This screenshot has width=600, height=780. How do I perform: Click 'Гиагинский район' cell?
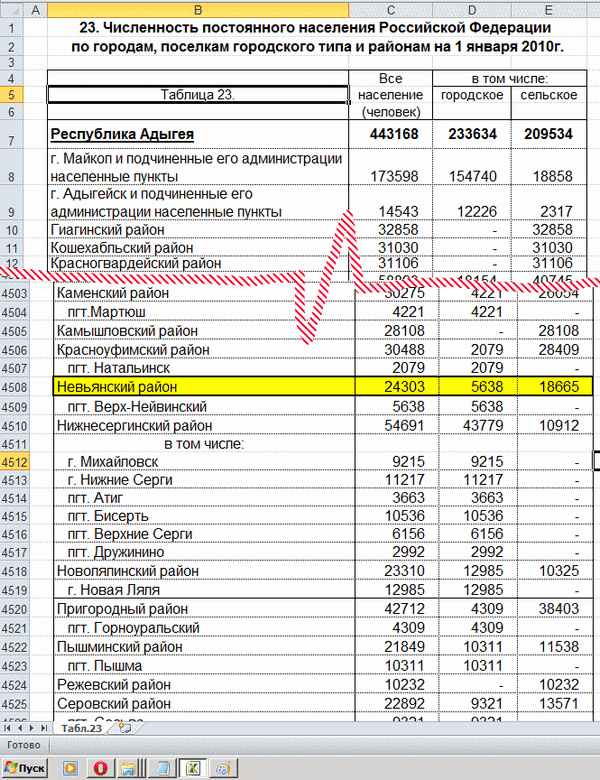[198, 230]
